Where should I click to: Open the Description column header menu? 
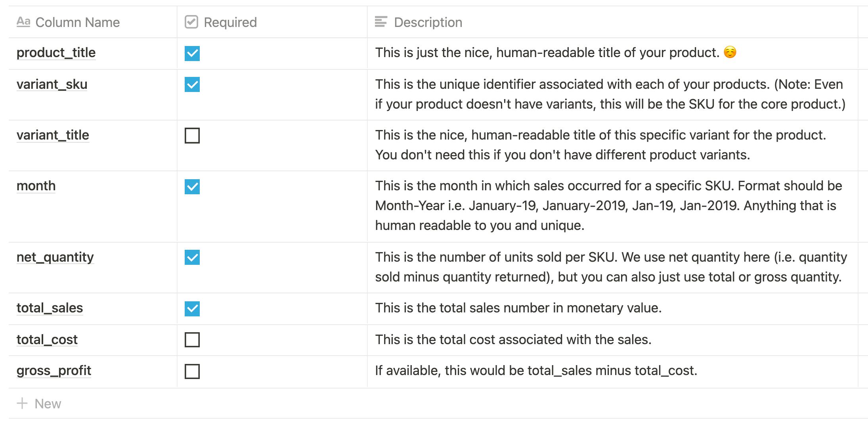pyautogui.click(x=613, y=22)
